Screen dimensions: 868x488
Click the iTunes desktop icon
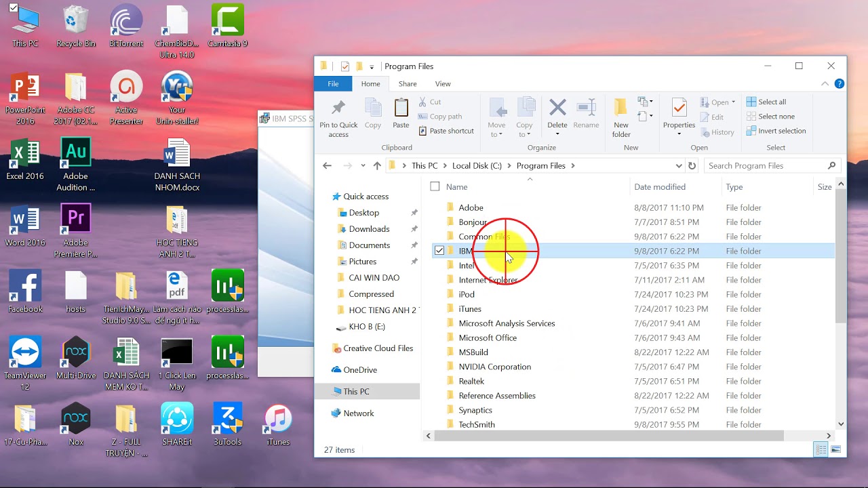pyautogui.click(x=278, y=425)
